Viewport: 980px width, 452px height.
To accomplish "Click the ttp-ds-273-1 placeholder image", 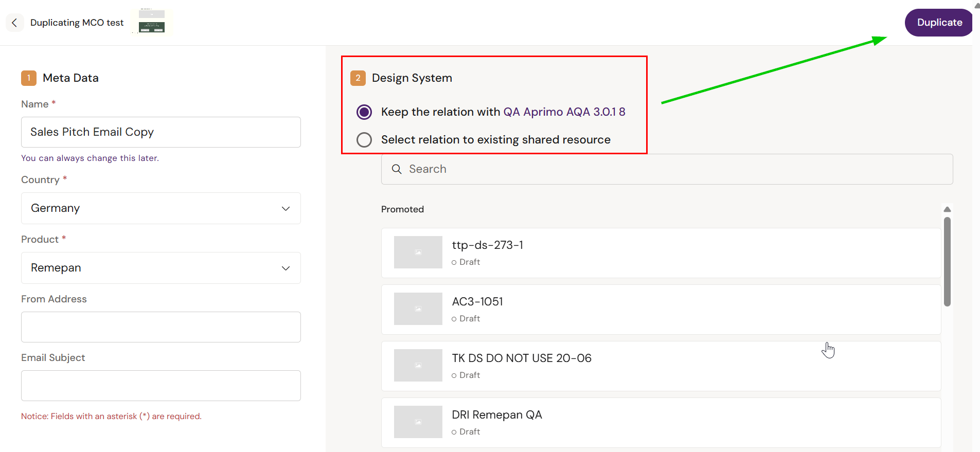I will point(418,252).
